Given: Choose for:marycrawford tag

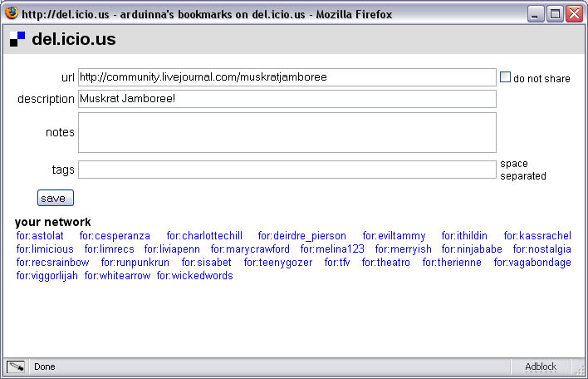Looking at the screenshot, I should (x=250, y=249).
